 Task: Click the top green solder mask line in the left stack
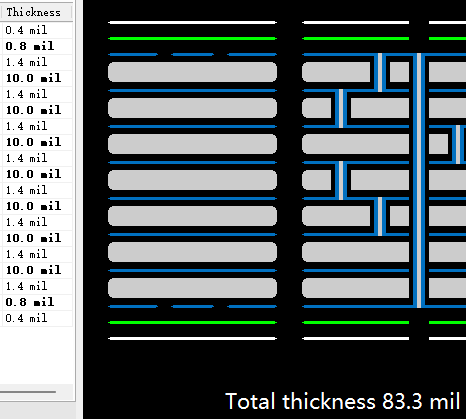pos(192,39)
